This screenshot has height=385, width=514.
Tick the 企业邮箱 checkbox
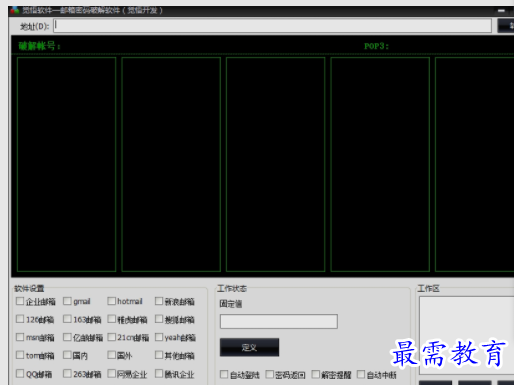pos(20,301)
